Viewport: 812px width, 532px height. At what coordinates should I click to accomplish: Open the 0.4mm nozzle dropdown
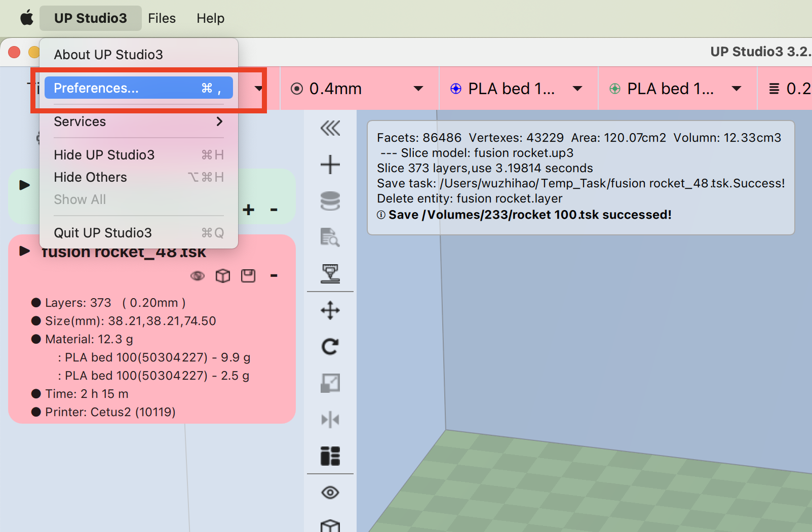click(x=359, y=89)
